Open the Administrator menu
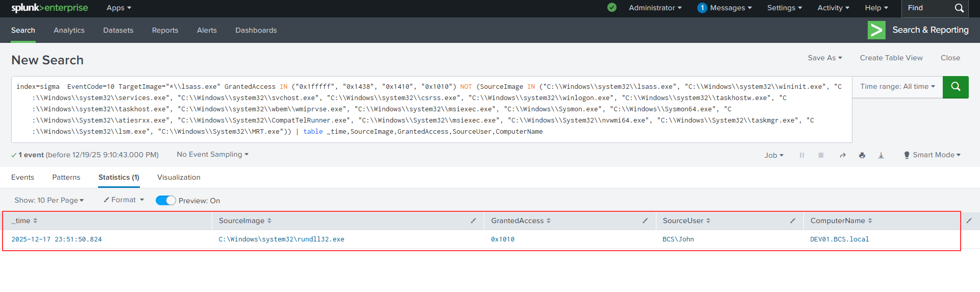Image resolution: width=980 pixels, height=292 pixels. pos(655,8)
